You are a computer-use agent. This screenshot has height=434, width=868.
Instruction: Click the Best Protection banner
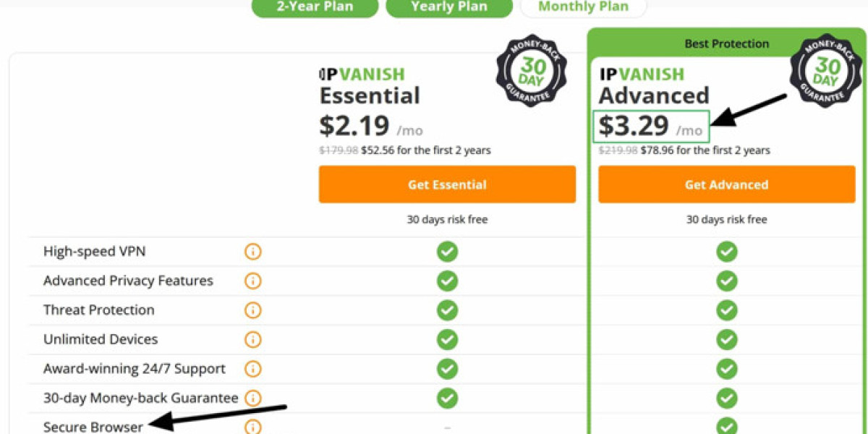[x=726, y=43]
